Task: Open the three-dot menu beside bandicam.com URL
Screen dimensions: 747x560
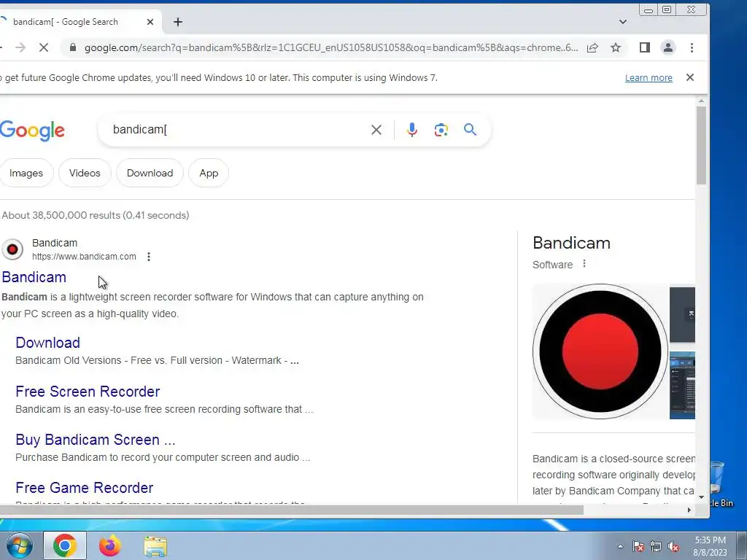Action: tap(149, 257)
